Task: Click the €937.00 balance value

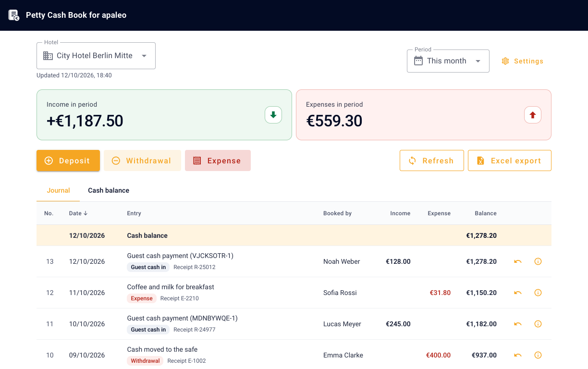Action: click(x=484, y=355)
